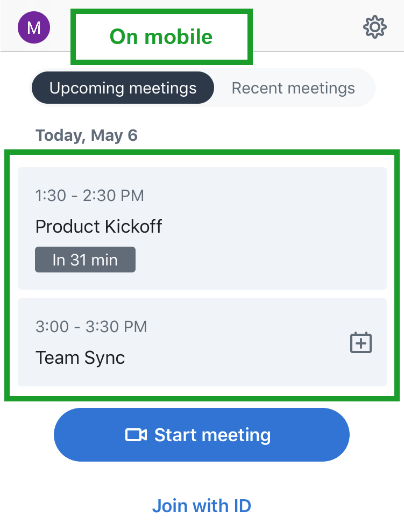Viewport: 404px width, 532px height.
Task: Click the Today, May 6 date heading
Action: coord(87,135)
